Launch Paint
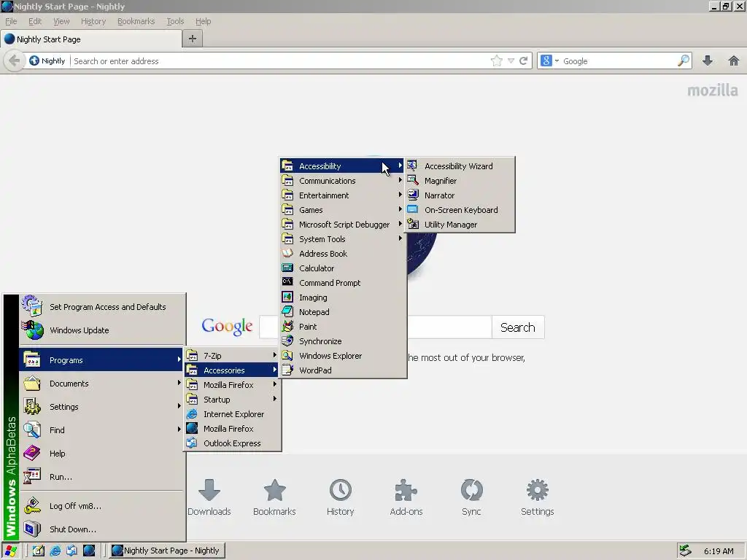 [343, 327]
